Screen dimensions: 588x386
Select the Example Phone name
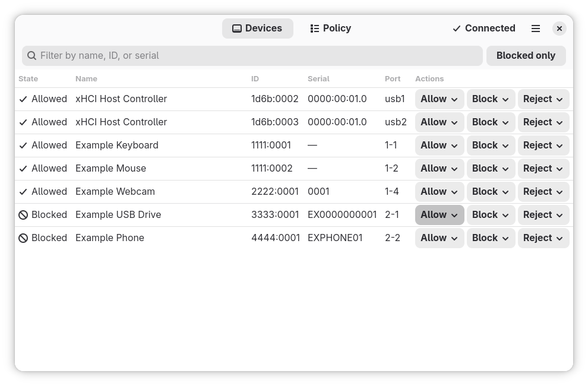pos(109,238)
